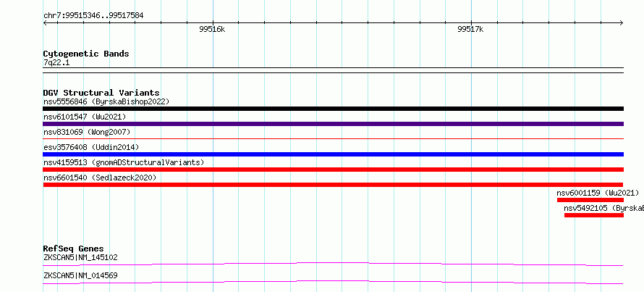Click the red nsv6601540 variant bar
The width and height of the screenshot is (644, 292).
[333, 185]
